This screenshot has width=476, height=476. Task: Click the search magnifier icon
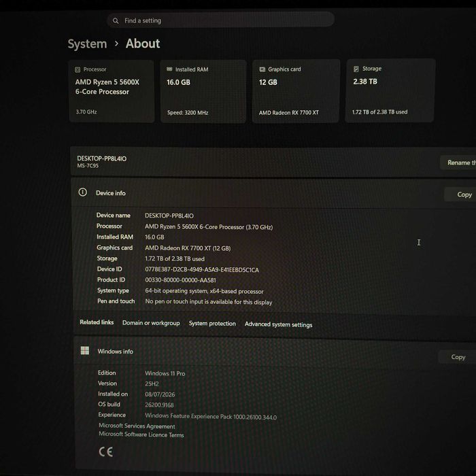point(116,20)
